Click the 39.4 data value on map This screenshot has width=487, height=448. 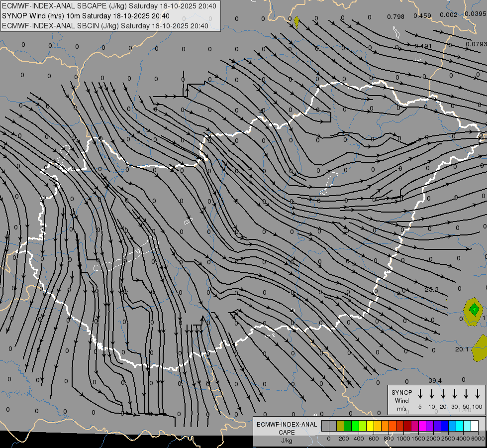click(x=435, y=381)
